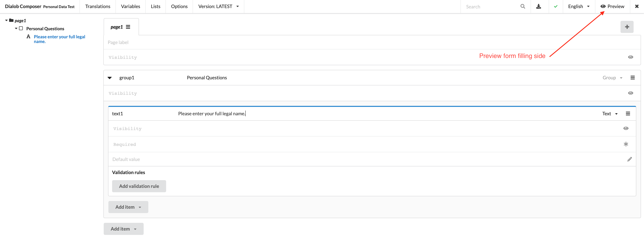Check the Personal Questions checkbox in the tree
Image resolution: width=644 pixels, height=245 pixels.
click(x=21, y=28)
